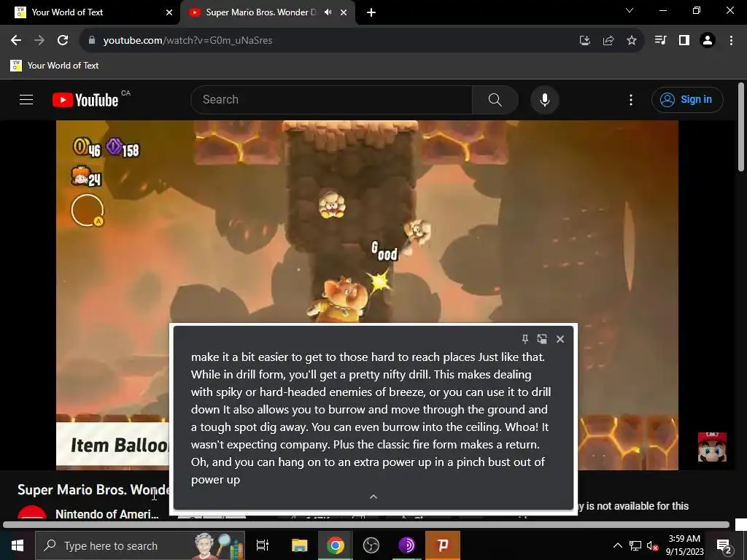747x560 pixels.
Task: View site information via padlock icon
Action: [x=92, y=41]
